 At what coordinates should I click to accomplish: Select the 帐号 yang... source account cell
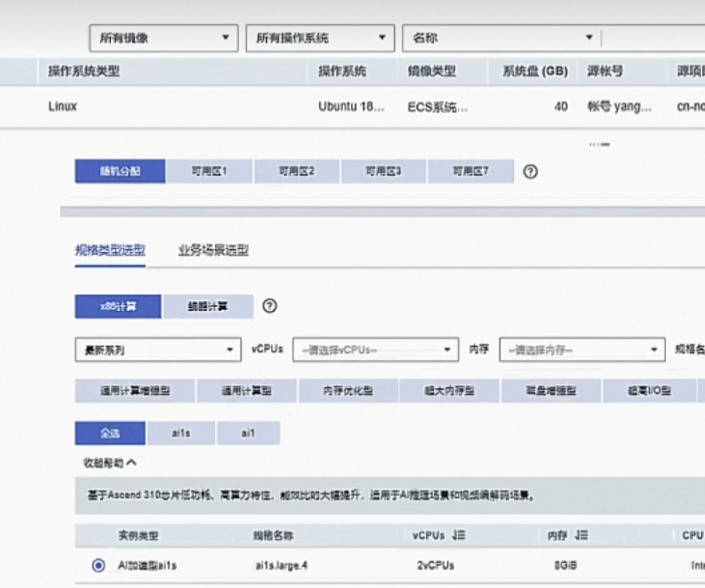(619, 107)
